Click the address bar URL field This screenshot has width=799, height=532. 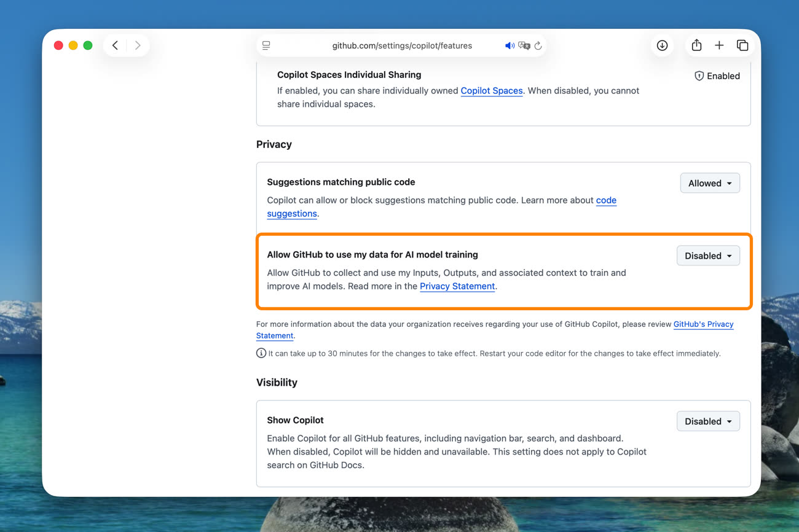click(402, 45)
